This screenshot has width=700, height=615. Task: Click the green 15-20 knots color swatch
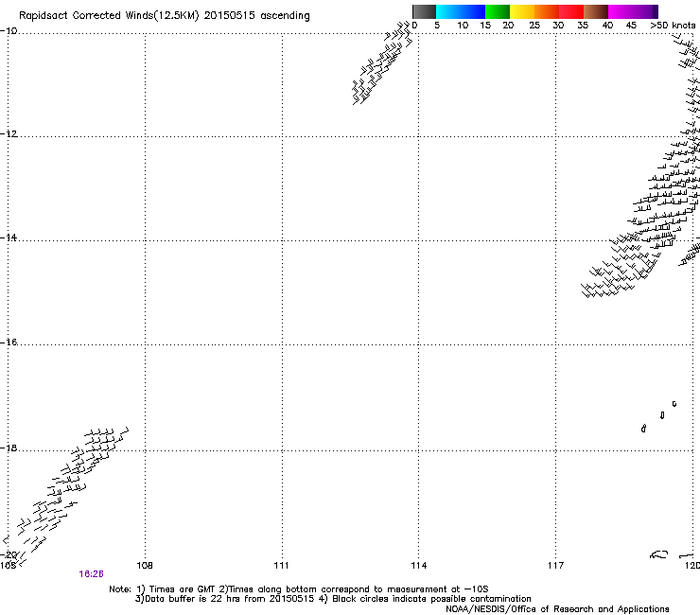[498, 11]
